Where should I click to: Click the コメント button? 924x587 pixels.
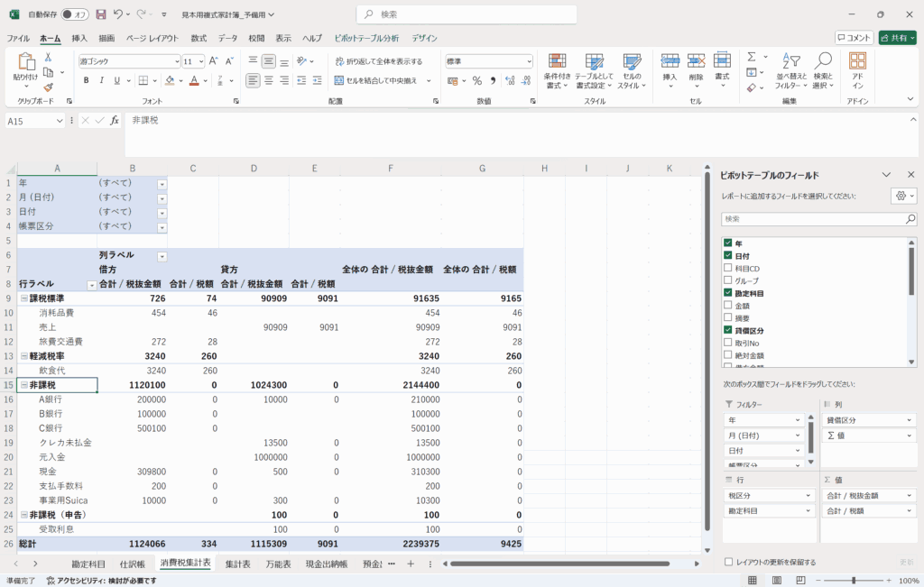(854, 38)
